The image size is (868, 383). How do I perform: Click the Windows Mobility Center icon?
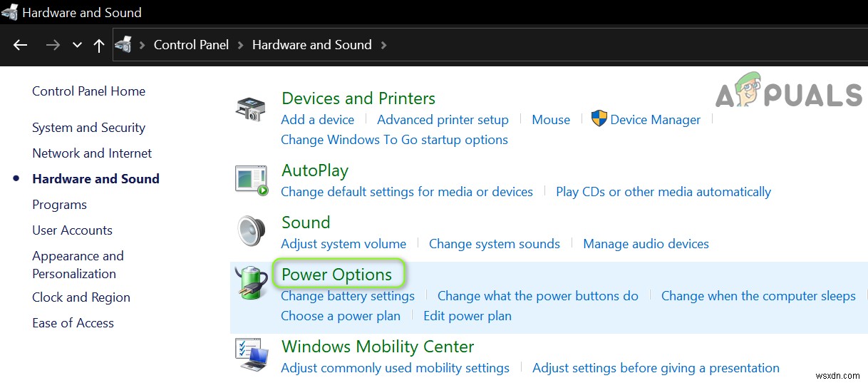[x=252, y=354]
